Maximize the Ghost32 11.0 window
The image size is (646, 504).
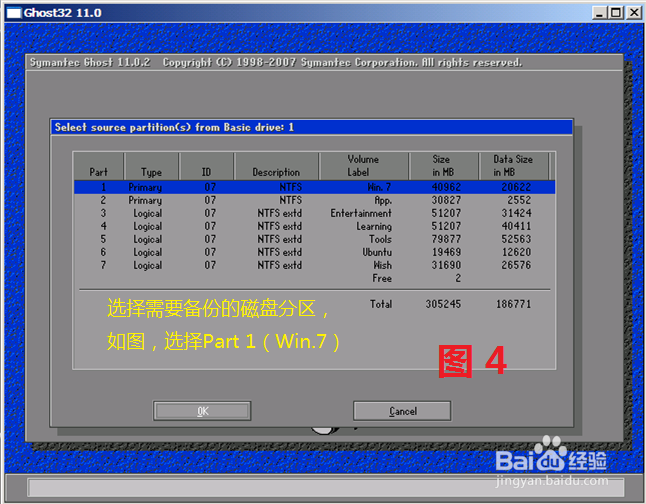click(x=616, y=13)
